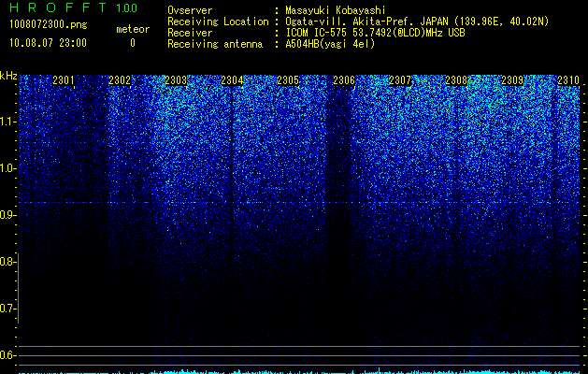Click the 2306 time marker

click(x=344, y=80)
